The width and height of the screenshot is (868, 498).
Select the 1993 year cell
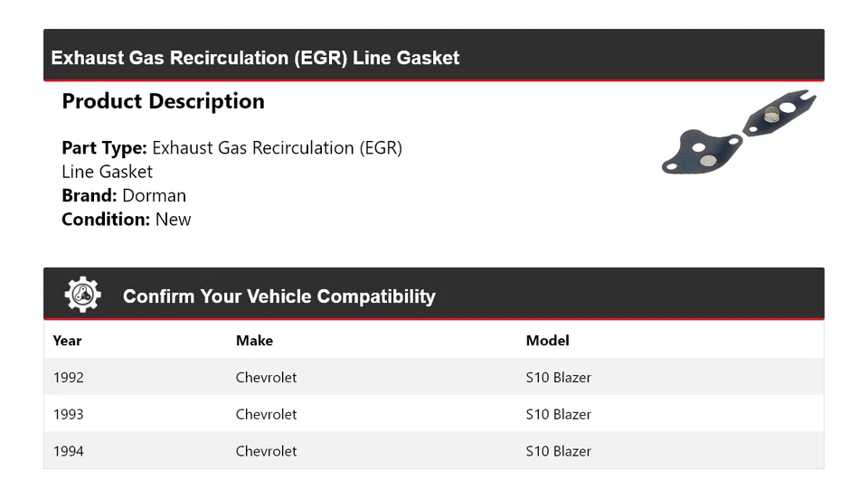[x=69, y=414]
